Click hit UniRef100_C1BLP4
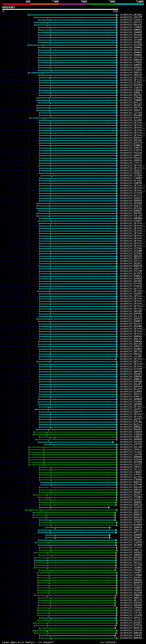Viewport: 146px width, 644px height. coord(131,87)
